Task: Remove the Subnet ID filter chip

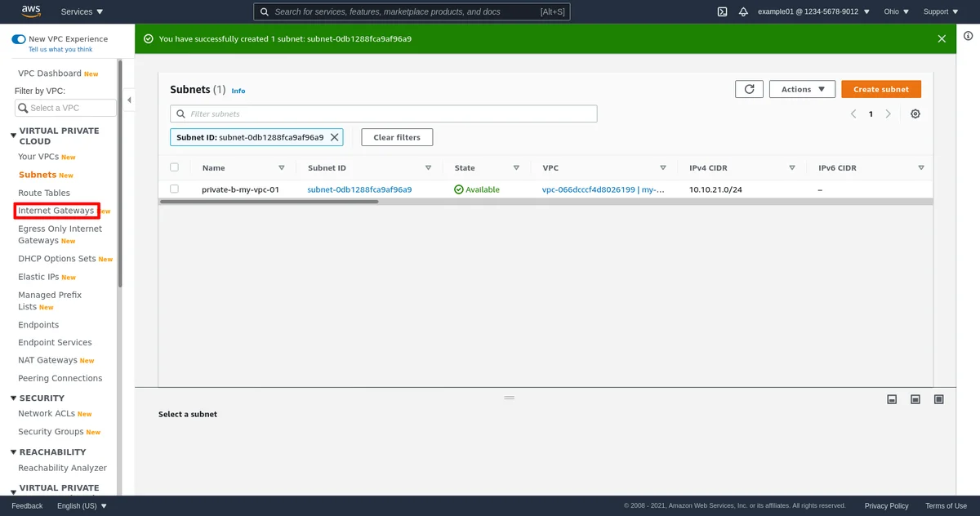Action: tap(334, 137)
